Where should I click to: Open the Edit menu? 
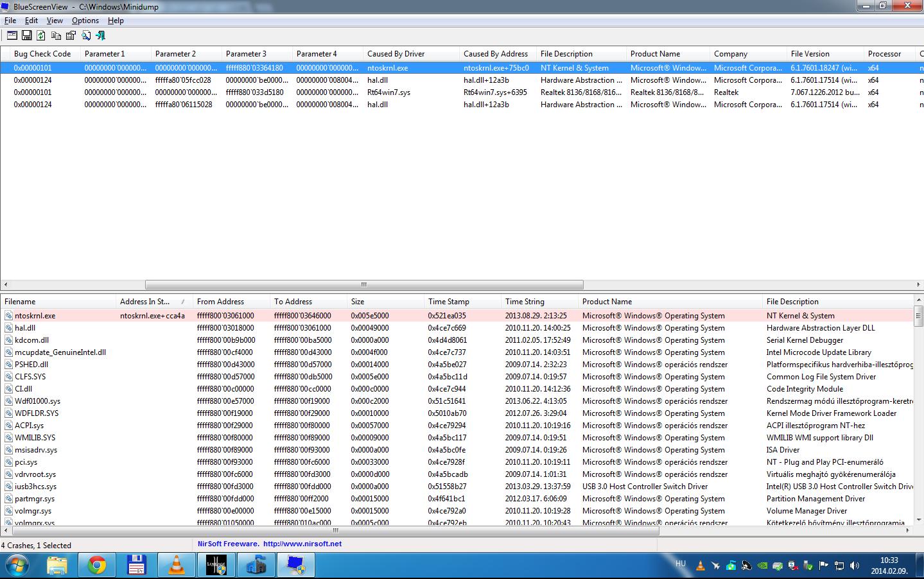[x=31, y=21]
